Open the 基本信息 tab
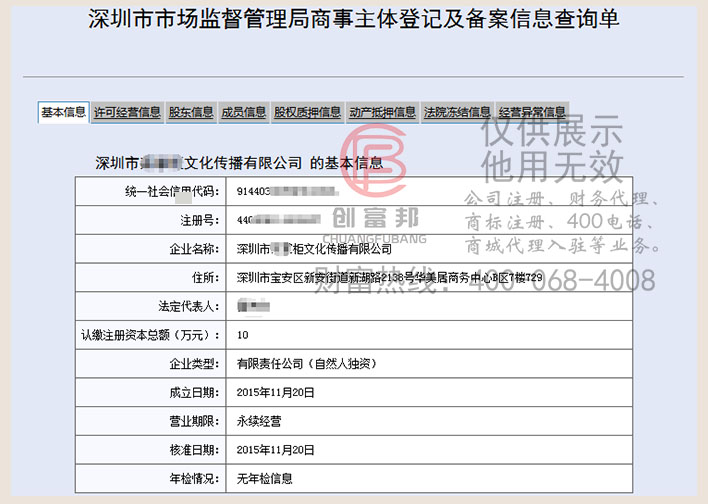This screenshot has width=708, height=504. pos(63,112)
